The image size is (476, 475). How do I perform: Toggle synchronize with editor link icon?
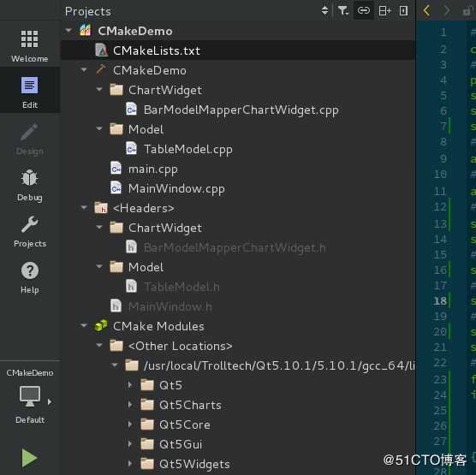pyautogui.click(x=364, y=11)
